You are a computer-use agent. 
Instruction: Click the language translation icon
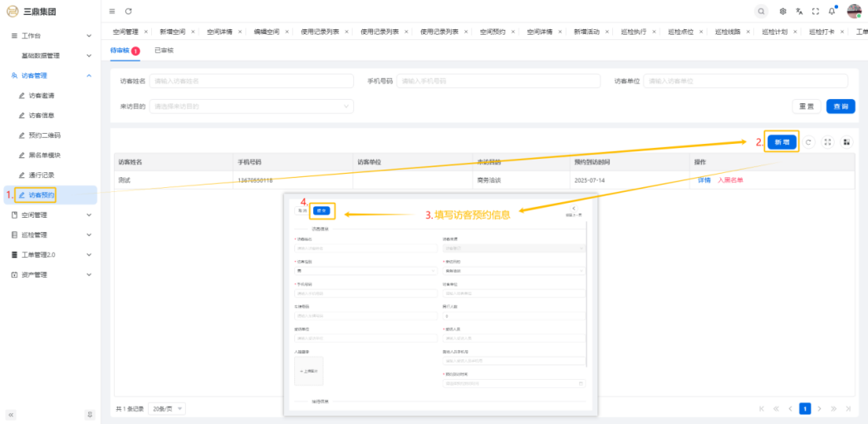(799, 11)
